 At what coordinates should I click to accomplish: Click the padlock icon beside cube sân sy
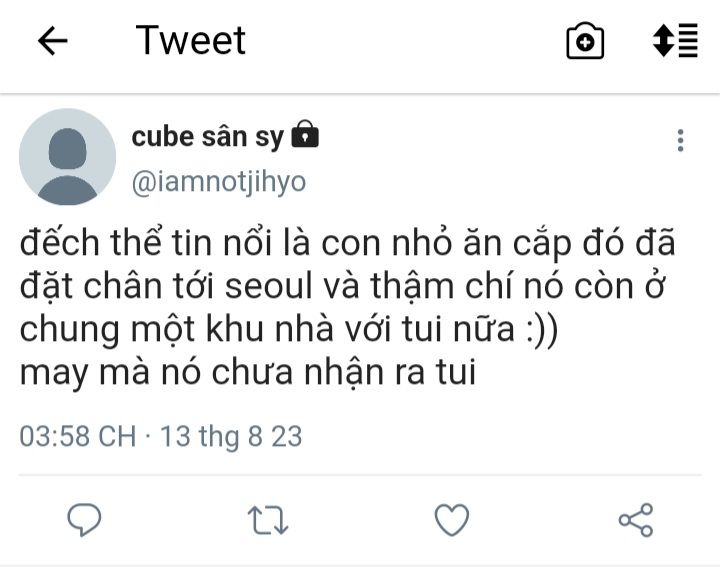(x=305, y=134)
